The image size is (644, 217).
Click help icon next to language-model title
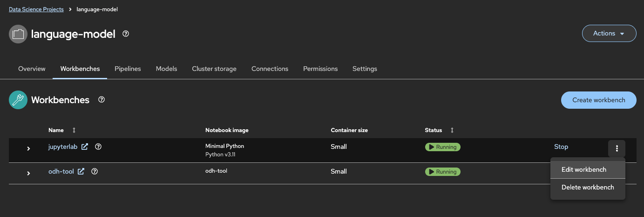point(126,34)
